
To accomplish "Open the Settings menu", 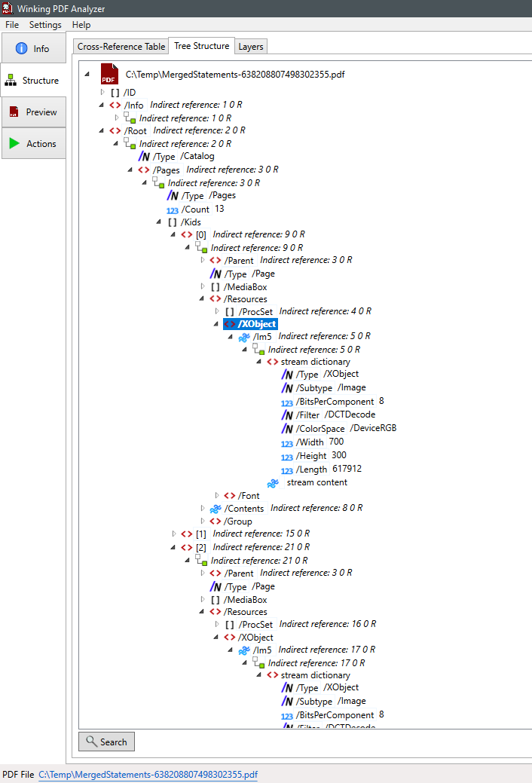I will tap(45, 25).
